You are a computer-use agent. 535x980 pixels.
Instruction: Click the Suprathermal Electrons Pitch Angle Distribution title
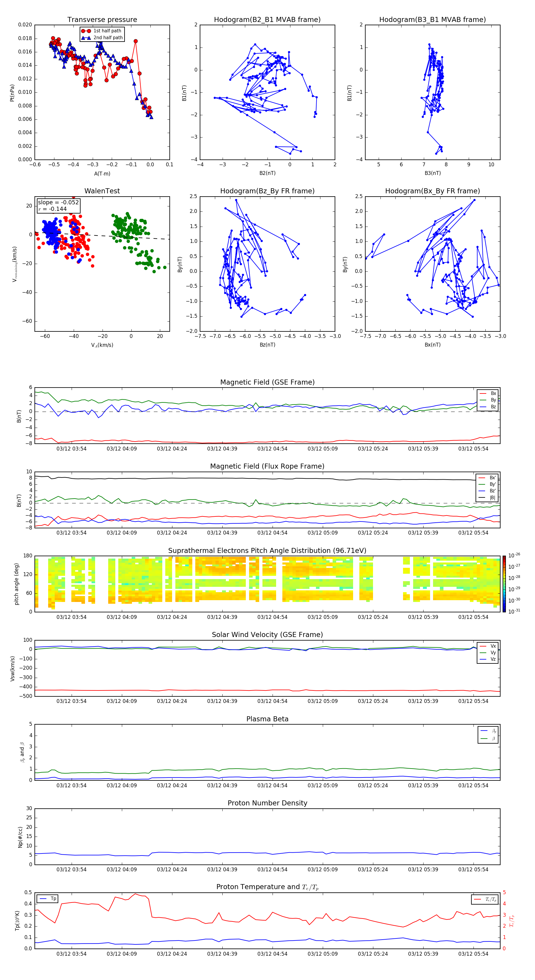pyautogui.click(x=267, y=551)
